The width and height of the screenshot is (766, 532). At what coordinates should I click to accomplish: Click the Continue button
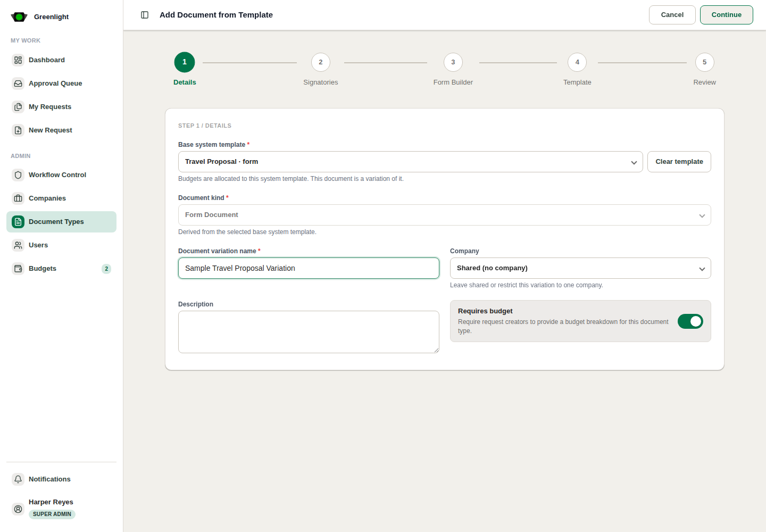click(727, 15)
